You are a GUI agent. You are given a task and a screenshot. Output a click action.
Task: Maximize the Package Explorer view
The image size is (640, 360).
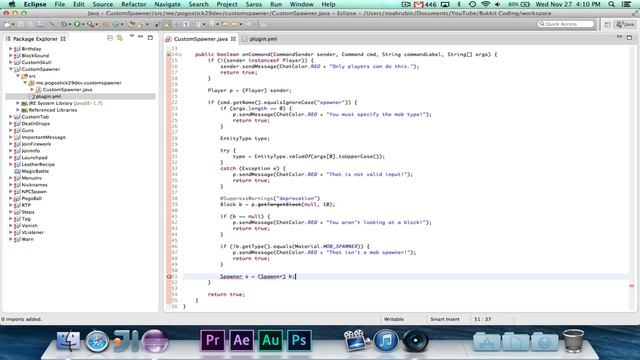150,38
